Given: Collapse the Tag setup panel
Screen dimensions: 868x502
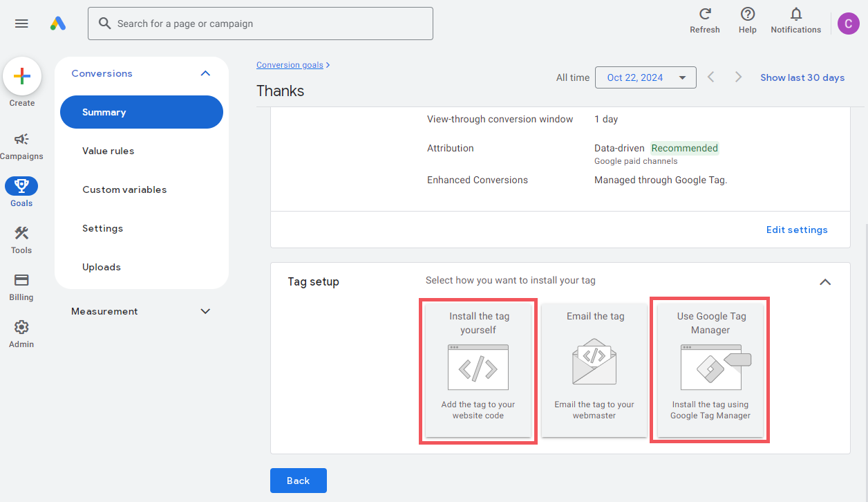Looking at the screenshot, I should pyautogui.click(x=825, y=281).
